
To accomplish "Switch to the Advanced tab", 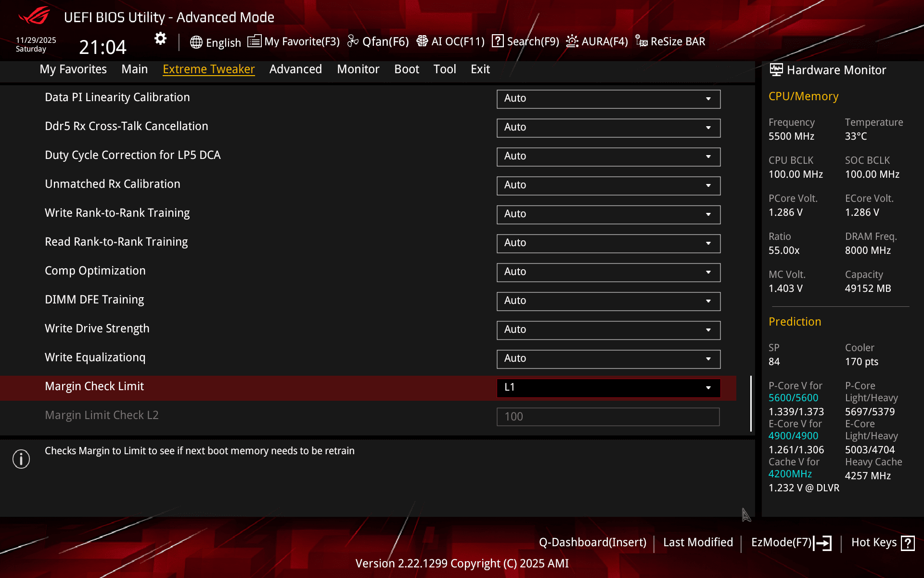I will pos(295,69).
